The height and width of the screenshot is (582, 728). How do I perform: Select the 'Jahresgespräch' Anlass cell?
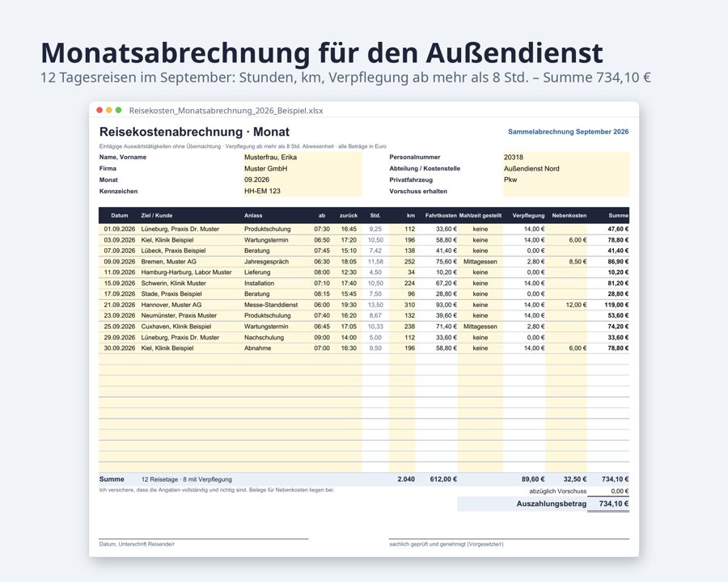(266, 262)
